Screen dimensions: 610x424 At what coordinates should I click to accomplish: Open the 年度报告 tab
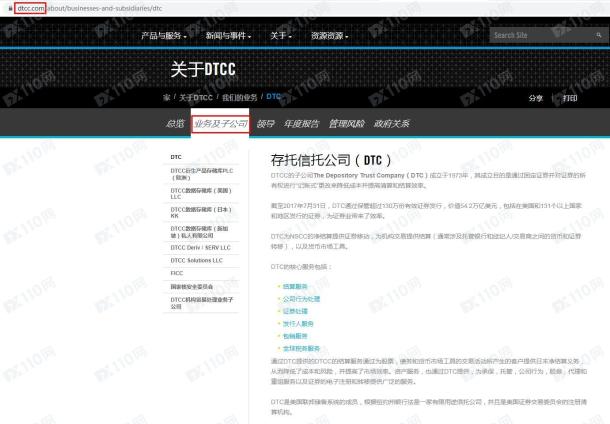click(x=301, y=124)
